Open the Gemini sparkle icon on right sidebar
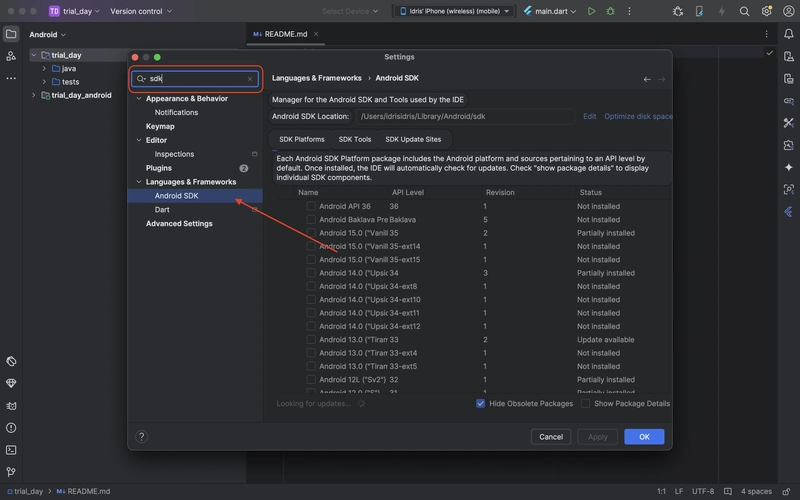The width and height of the screenshot is (800, 500). tap(788, 167)
